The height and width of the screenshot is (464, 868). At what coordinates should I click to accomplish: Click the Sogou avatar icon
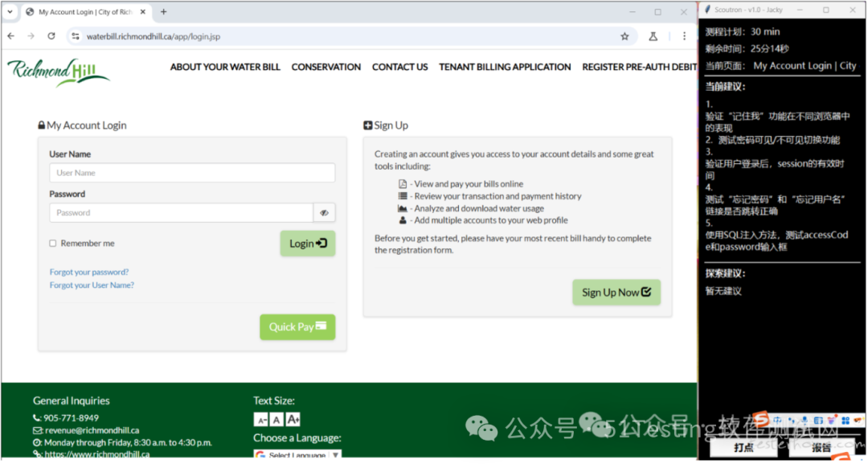[858, 420]
